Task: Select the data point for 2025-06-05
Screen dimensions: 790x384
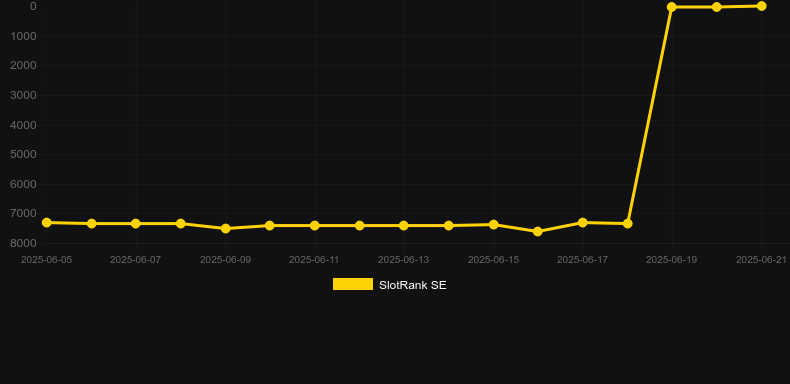Action: [47, 222]
